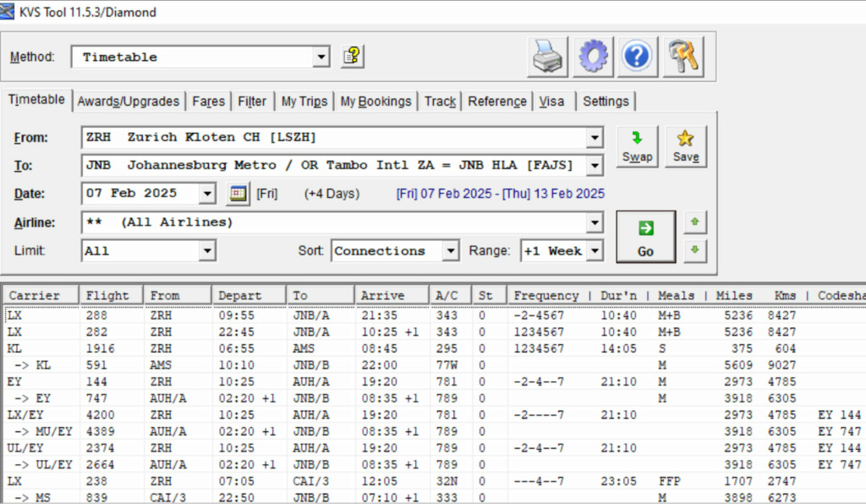The image size is (866, 504).
Task: Click the green up arrow button
Action: click(695, 222)
